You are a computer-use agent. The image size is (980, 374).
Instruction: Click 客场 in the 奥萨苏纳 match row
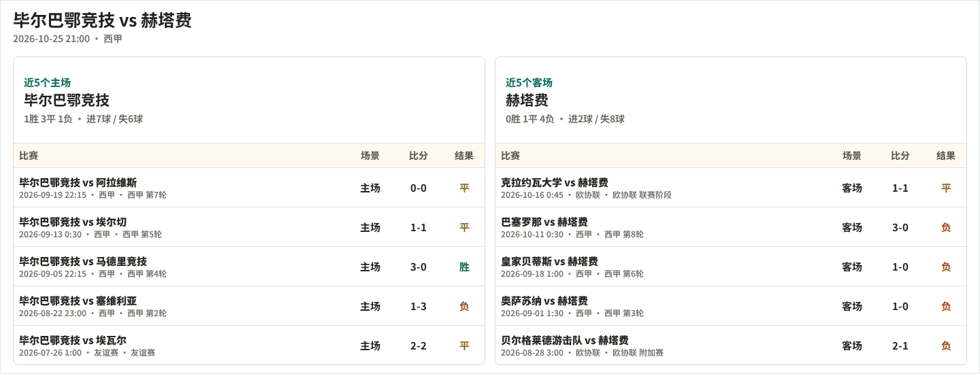852,306
